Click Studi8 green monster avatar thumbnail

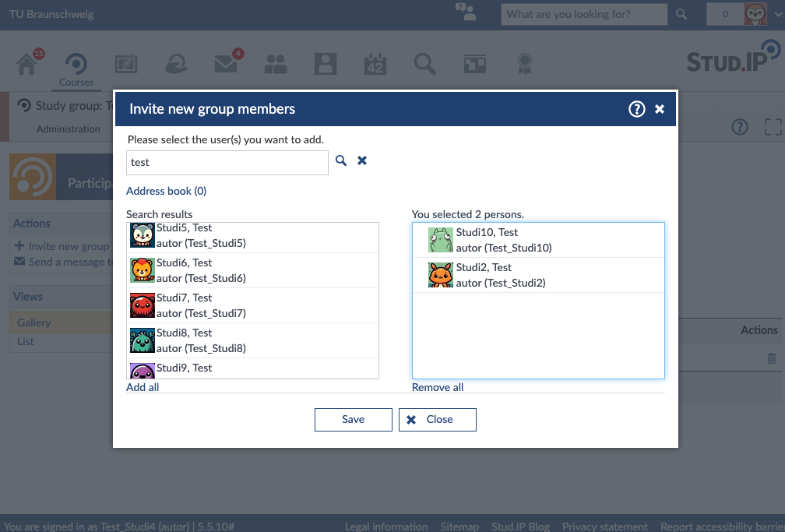coord(143,340)
